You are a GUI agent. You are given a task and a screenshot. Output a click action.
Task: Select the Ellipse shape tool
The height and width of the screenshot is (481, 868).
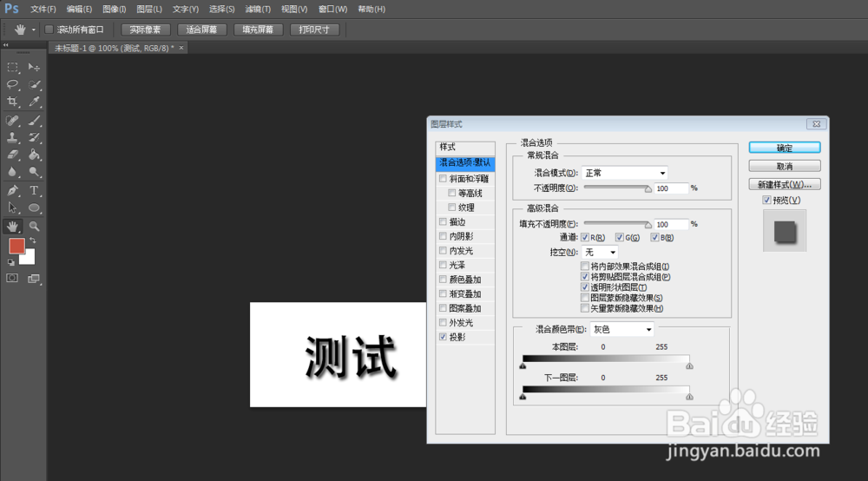tap(34, 208)
